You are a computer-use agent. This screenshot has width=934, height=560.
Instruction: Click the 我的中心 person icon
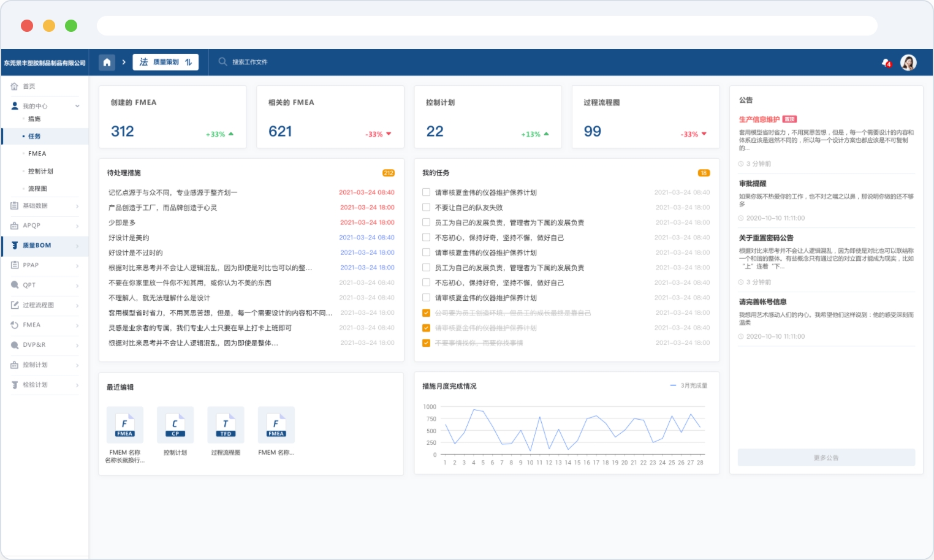click(15, 106)
